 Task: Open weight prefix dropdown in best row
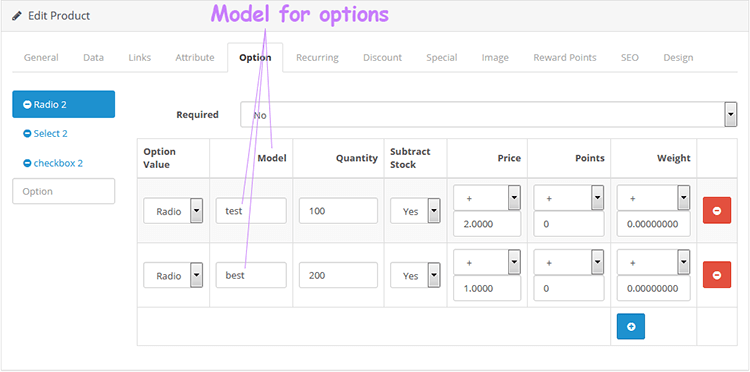click(x=653, y=263)
